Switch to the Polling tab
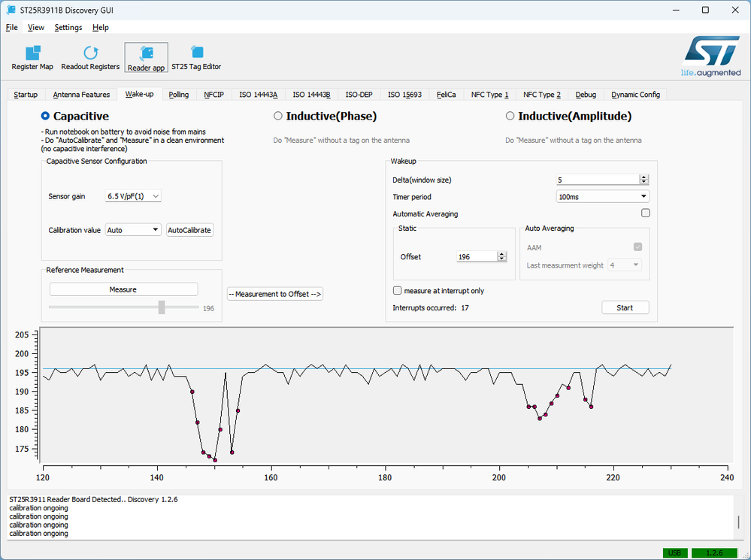 (179, 95)
